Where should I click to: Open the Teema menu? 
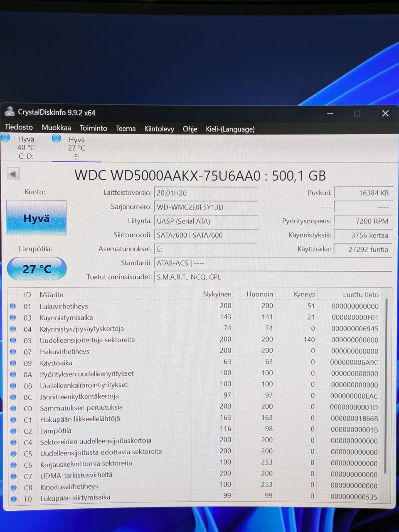tap(126, 129)
